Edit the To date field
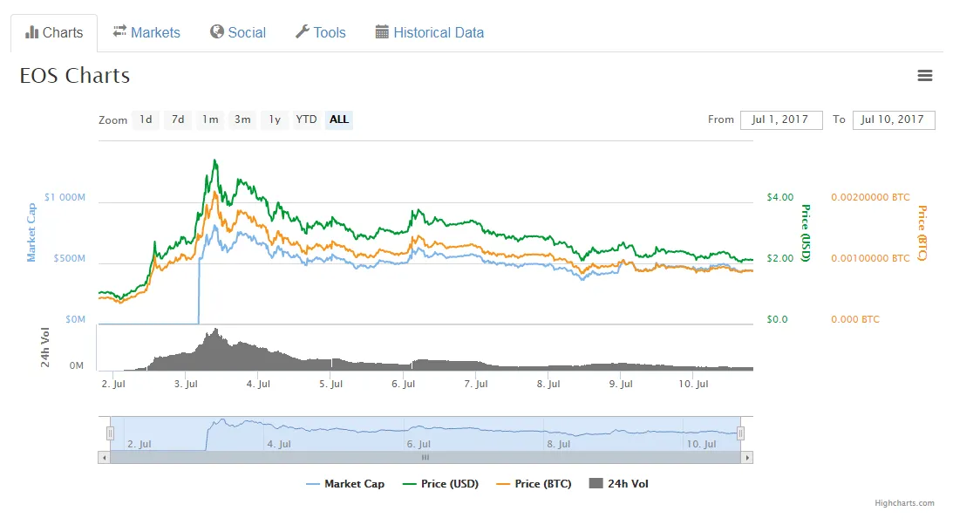Image resolution: width=980 pixels, height=525 pixels. (x=894, y=120)
